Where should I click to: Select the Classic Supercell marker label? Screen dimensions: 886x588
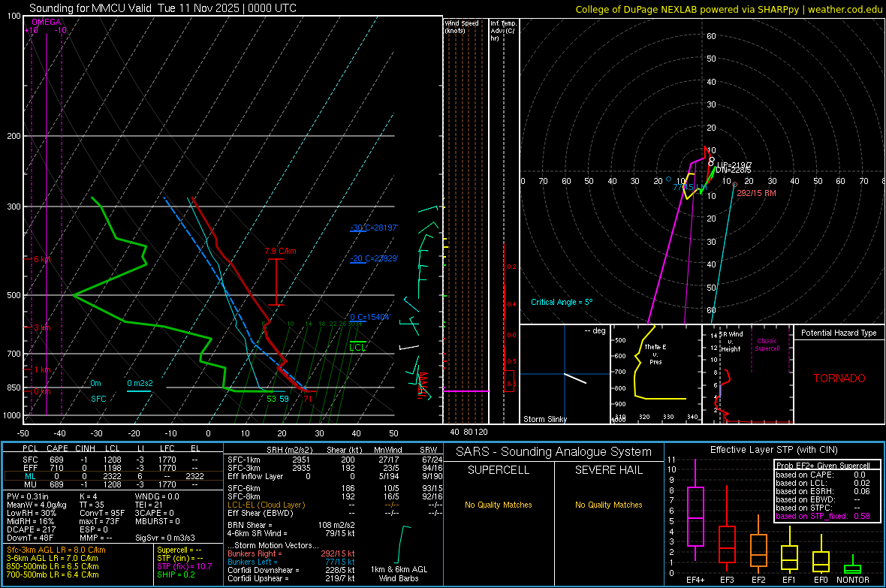coord(767,345)
